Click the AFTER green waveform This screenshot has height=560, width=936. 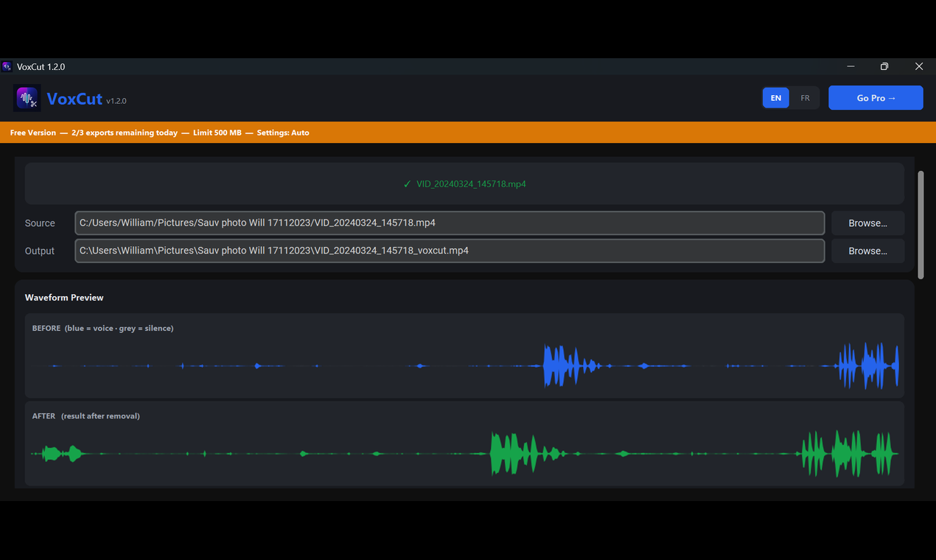click(x=464, y=454)
